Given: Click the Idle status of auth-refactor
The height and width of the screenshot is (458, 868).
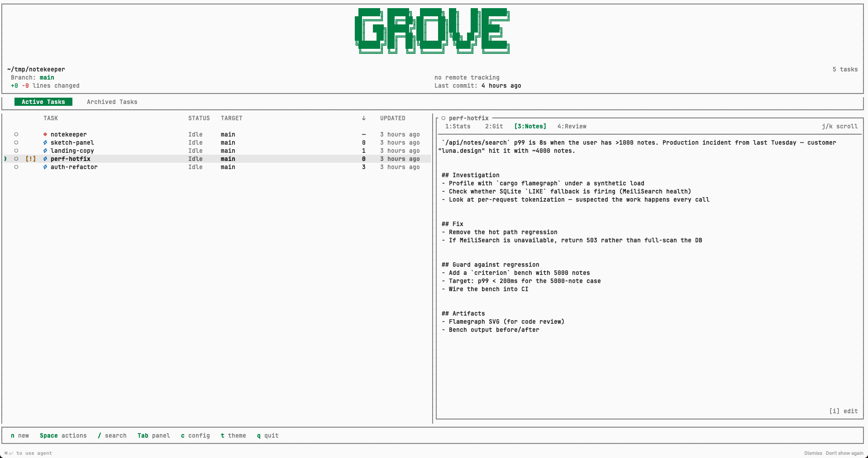Looking at the screenshot, I should tap(196, 167).
